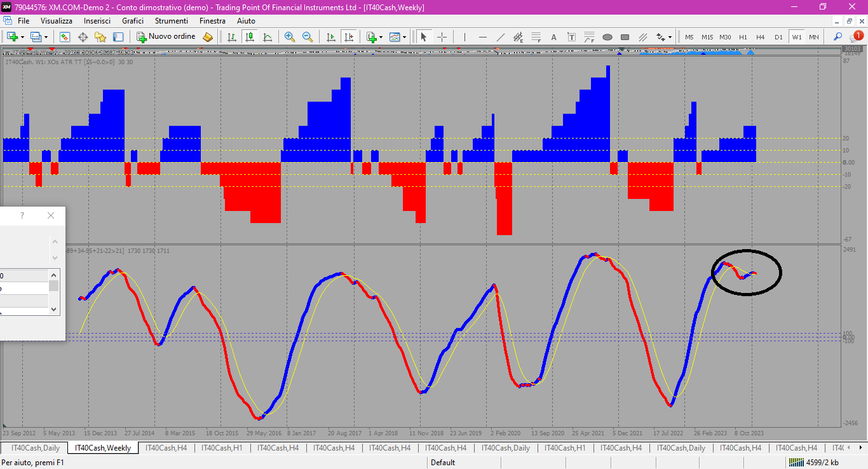
Task: Open the search magnifier icon
Action: pyautogui.click(x=838, y=37)
